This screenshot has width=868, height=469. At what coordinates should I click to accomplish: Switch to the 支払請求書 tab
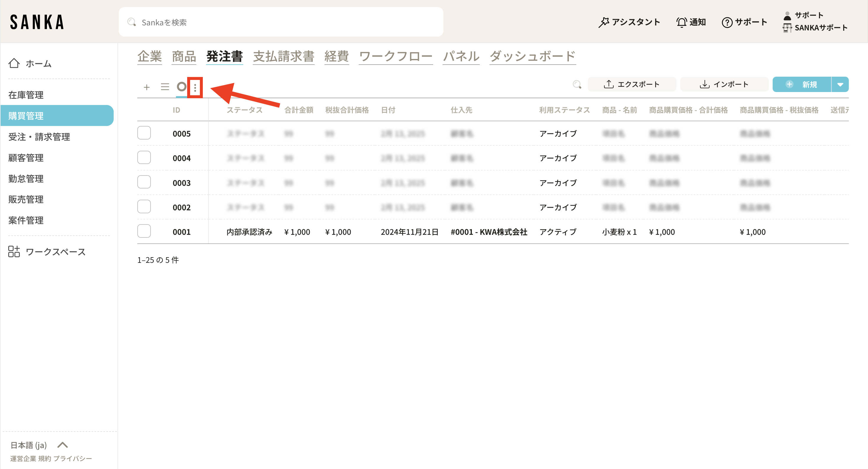pyautogui.click(x=283, y=56)
